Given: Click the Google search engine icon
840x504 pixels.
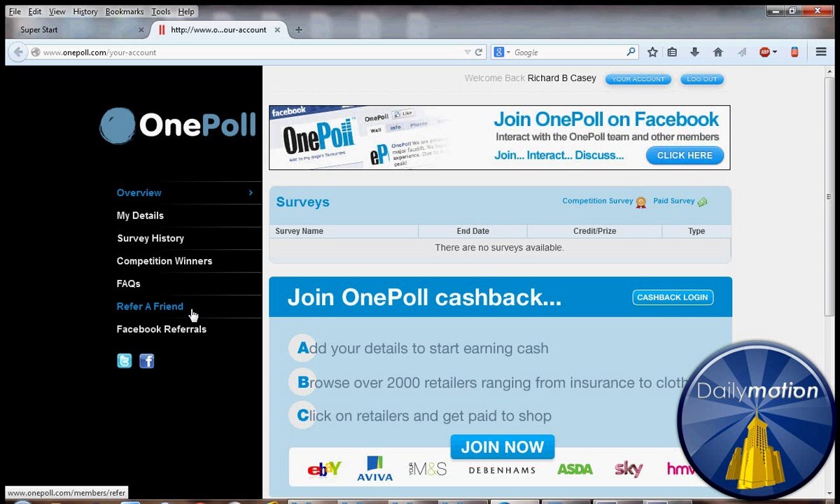Looking at the screenshot, I should [498, 52].
